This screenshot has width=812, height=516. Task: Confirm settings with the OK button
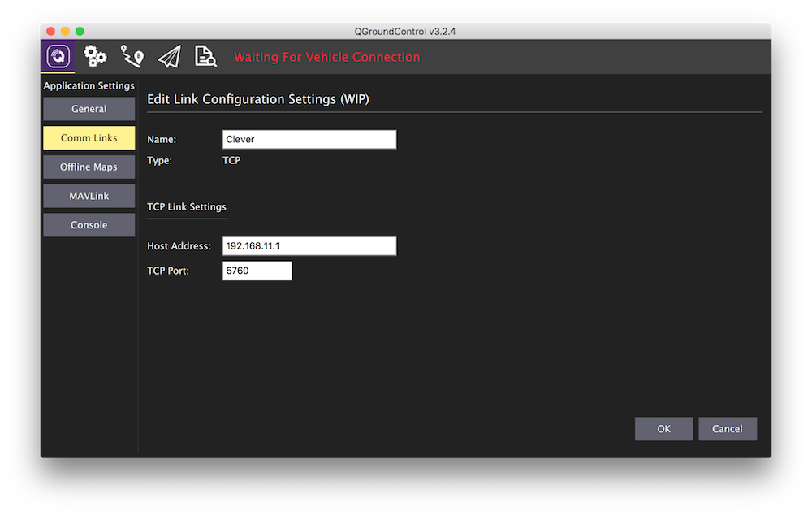pos(663,428)
